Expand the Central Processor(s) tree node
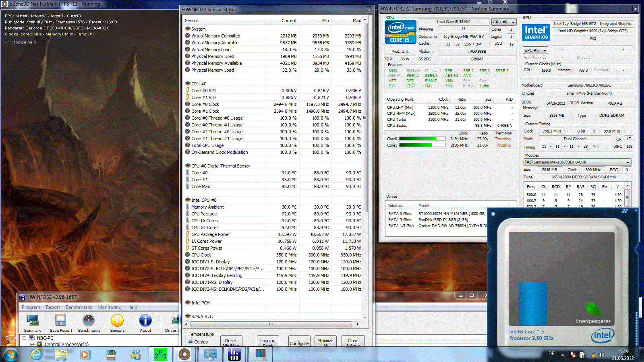The height and width of the screenshot is (362, 644). point(33,344)
